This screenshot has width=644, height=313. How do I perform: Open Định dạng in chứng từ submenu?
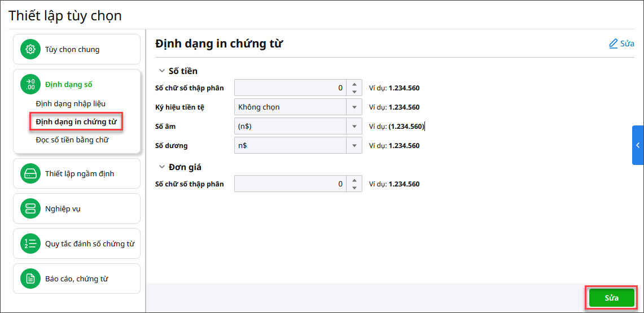point(76,121)
